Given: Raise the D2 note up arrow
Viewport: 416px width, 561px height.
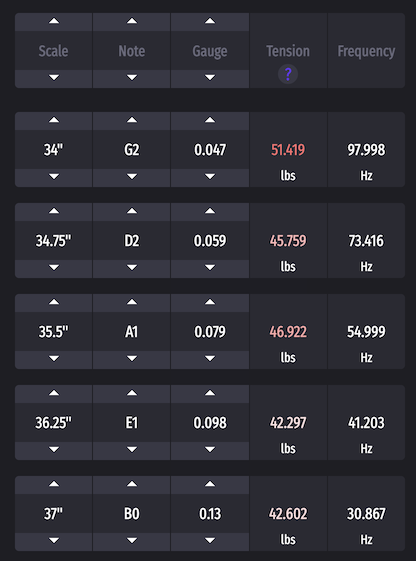Looking at the screenshot, I should point(132,211).
